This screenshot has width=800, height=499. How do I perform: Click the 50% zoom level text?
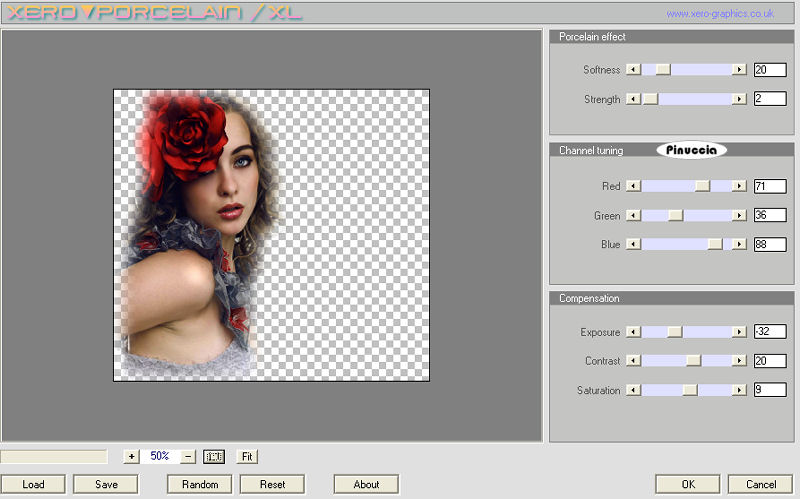(160, 456)
